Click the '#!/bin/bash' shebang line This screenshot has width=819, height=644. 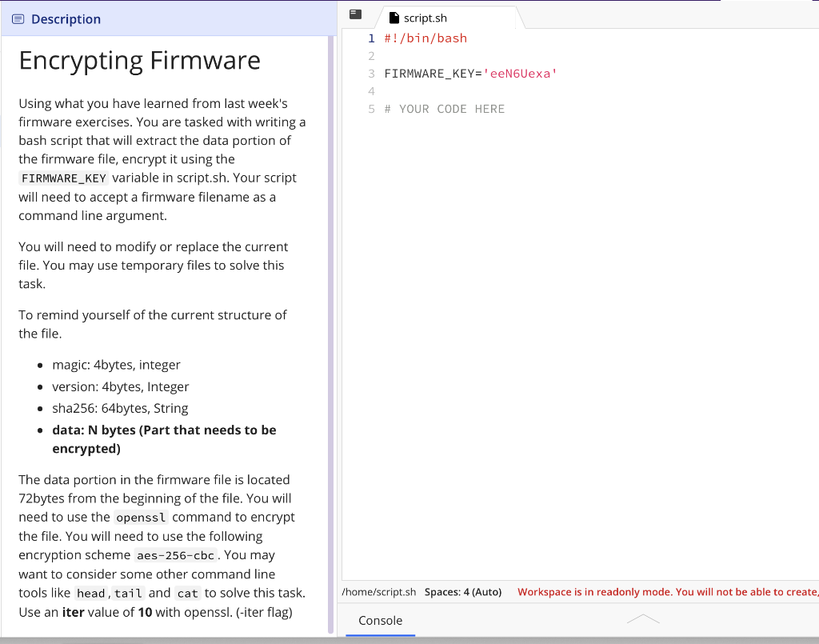[424, 38]
